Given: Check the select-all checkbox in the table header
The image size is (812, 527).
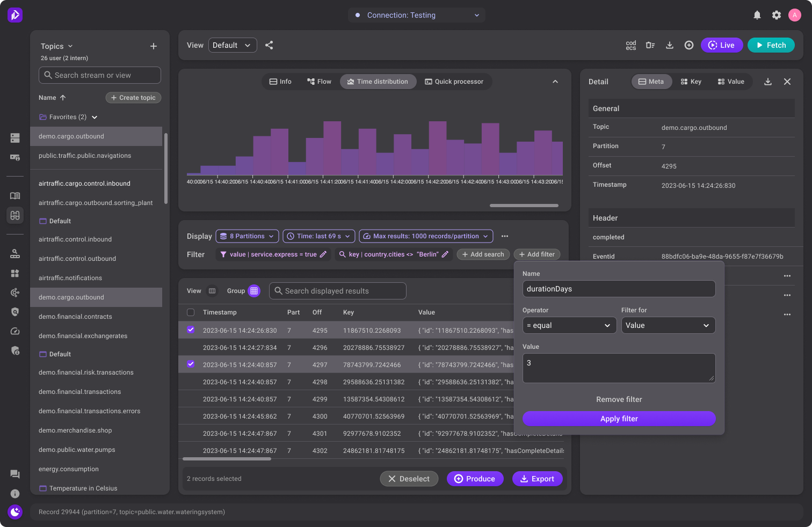Looking at the screenshot, I should point(191,312).
